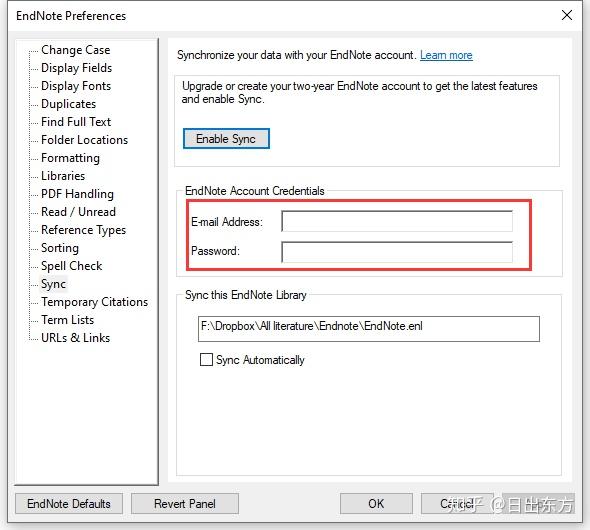Image resolution: width=590 pixels, height=530 pixels.
Task: Open Sorting preferences
Action: 60,248
